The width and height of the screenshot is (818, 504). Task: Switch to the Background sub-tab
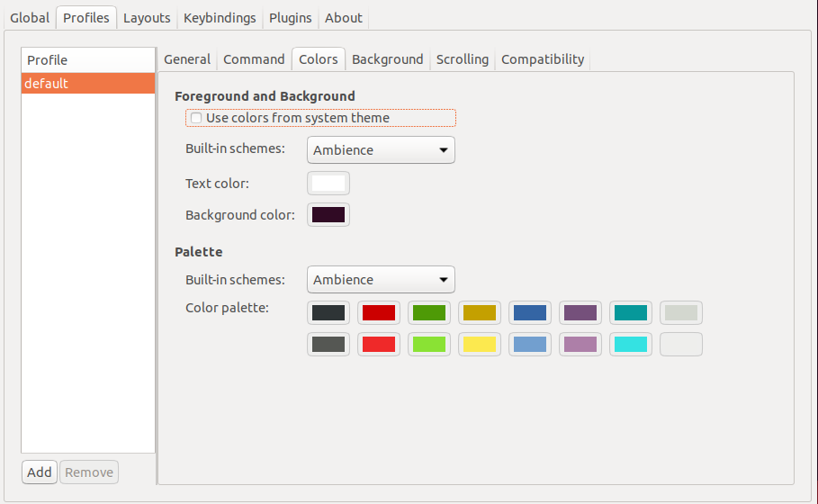[x=388, y=59]
